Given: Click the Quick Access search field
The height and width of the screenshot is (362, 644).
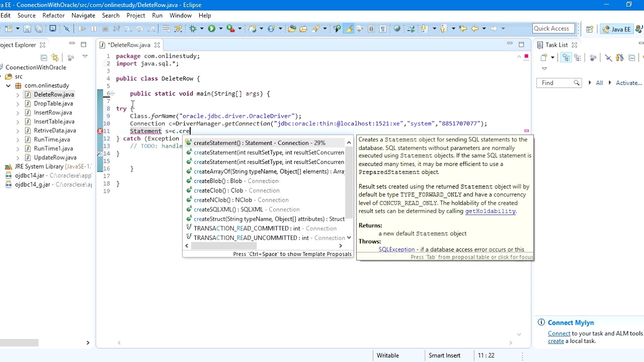Looking at the screenshot, I should click(x=552, y=29).
